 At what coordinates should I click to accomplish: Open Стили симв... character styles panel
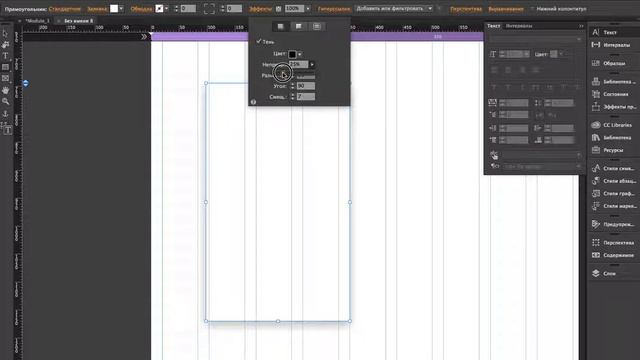pyautogui.click(x=613, y=168)
